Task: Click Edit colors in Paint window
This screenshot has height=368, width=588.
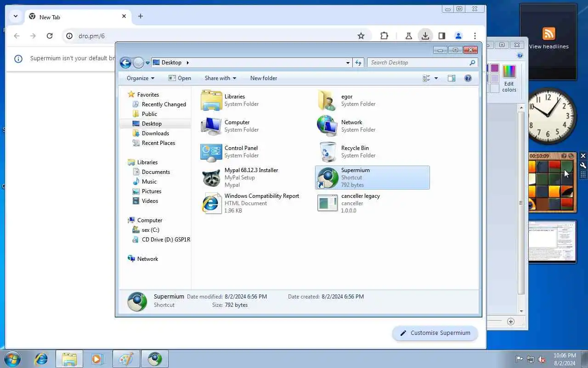Action: pos(509,79)
